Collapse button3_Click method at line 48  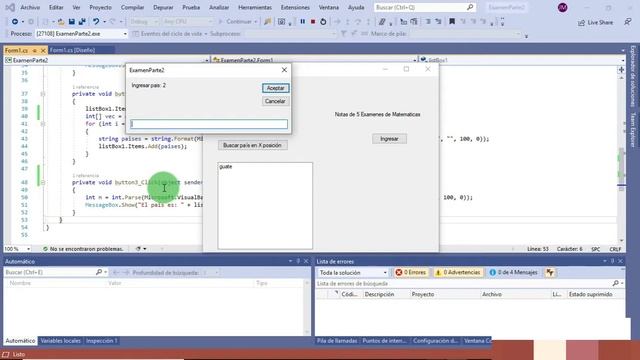click(42, 182)
